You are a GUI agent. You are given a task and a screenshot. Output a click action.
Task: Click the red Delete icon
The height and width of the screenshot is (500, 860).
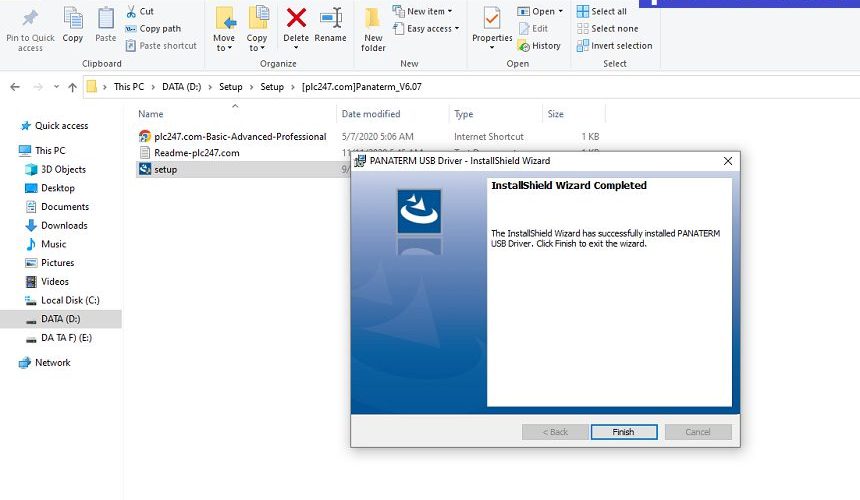(x=296, y=18)
